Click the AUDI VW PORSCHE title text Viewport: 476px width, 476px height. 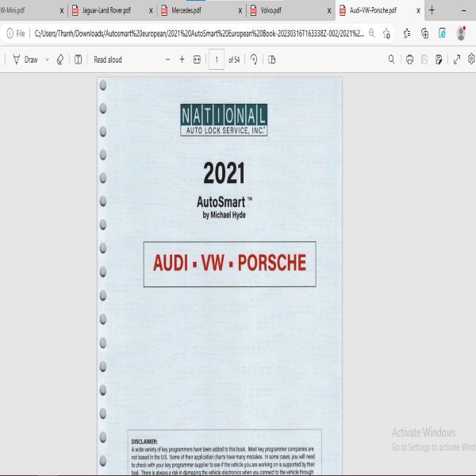(229, 263)
